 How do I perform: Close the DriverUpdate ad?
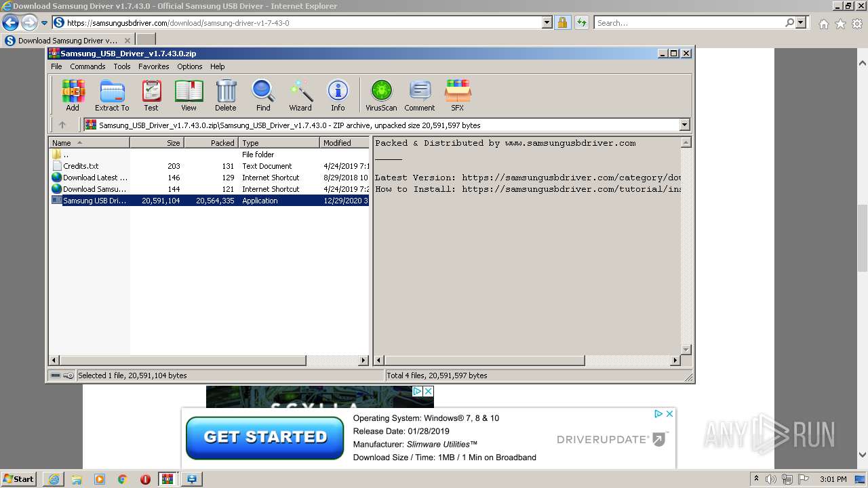(669, 413)
